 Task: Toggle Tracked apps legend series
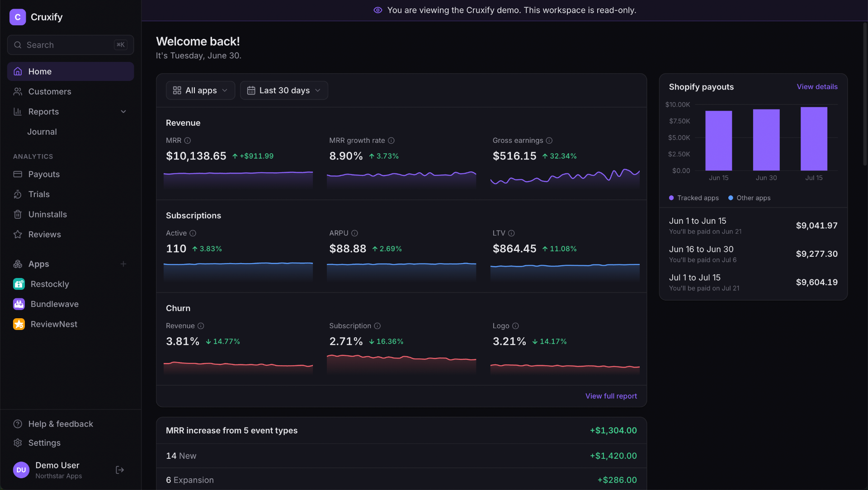point(694,198)
